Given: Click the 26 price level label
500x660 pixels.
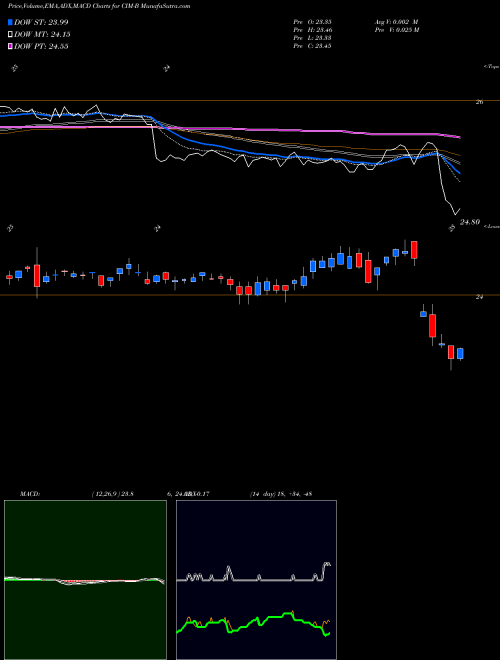Looking at the screenshot, I should tap(479, 102).
